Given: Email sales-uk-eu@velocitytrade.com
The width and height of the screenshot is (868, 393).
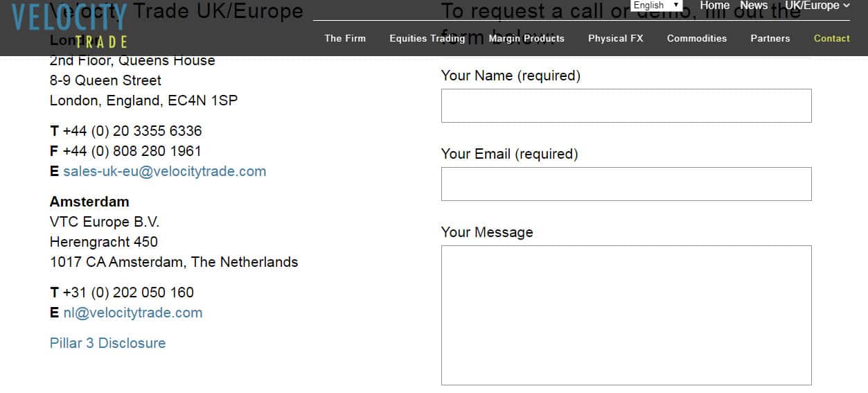Looking at the screenshot, I should pyautogui.click(x=164, y=171).
